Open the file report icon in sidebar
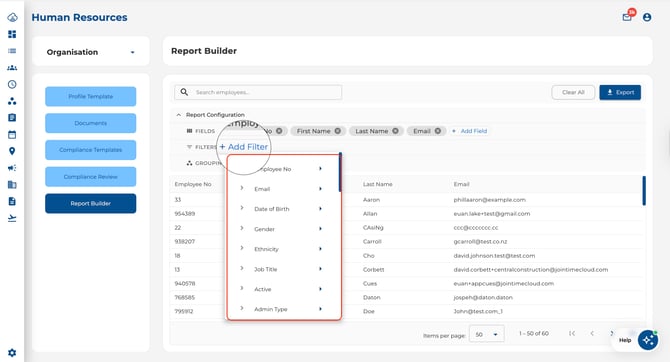The height and width of the screenshot is (362, 670). 12,201
